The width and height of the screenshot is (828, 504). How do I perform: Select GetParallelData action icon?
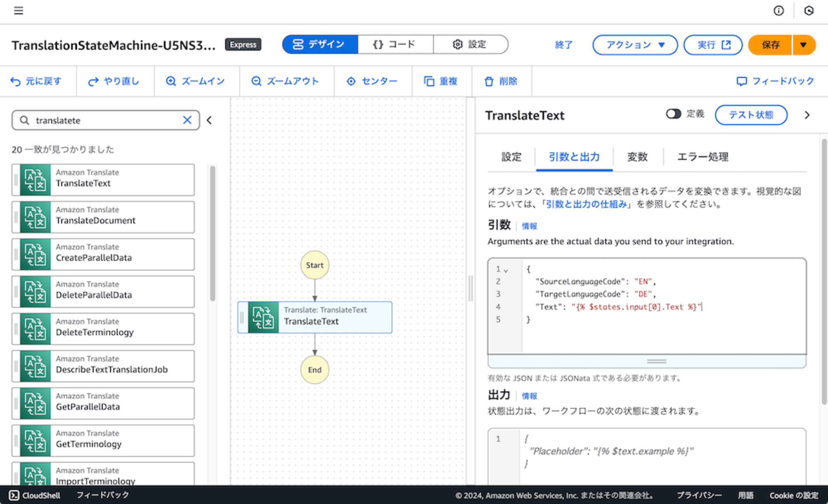click(x=35, y=403)
